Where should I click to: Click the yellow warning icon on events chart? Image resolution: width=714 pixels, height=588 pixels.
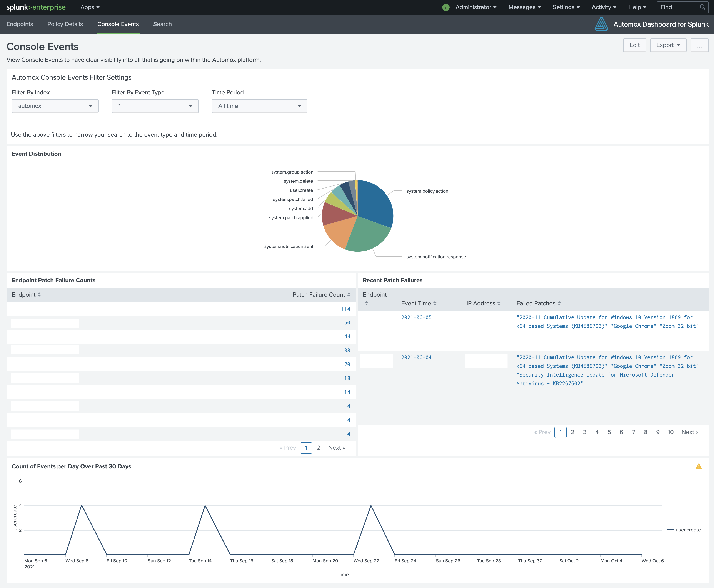coord(698,466)
